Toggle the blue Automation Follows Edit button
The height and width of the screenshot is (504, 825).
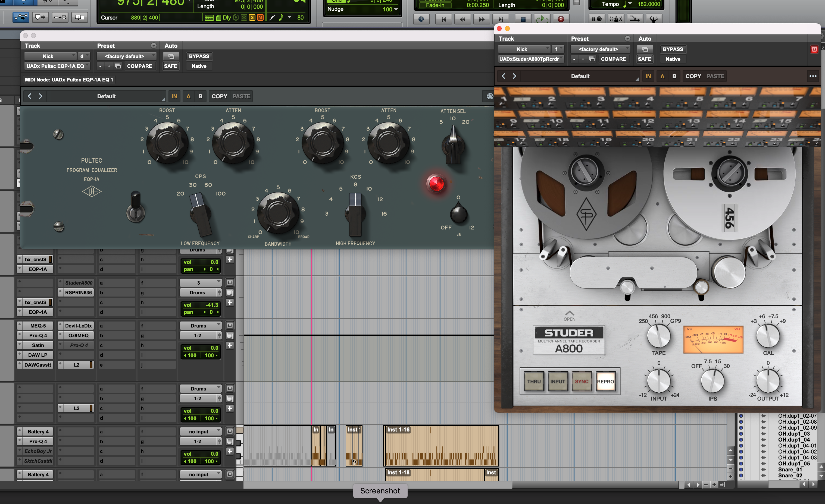click(21, 17)
